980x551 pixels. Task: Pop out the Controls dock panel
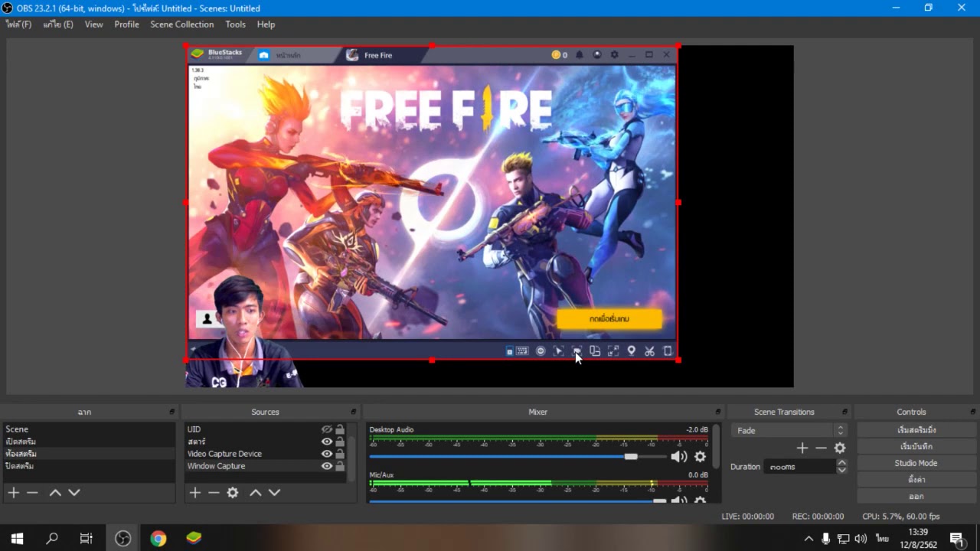[x=972, y=412]
